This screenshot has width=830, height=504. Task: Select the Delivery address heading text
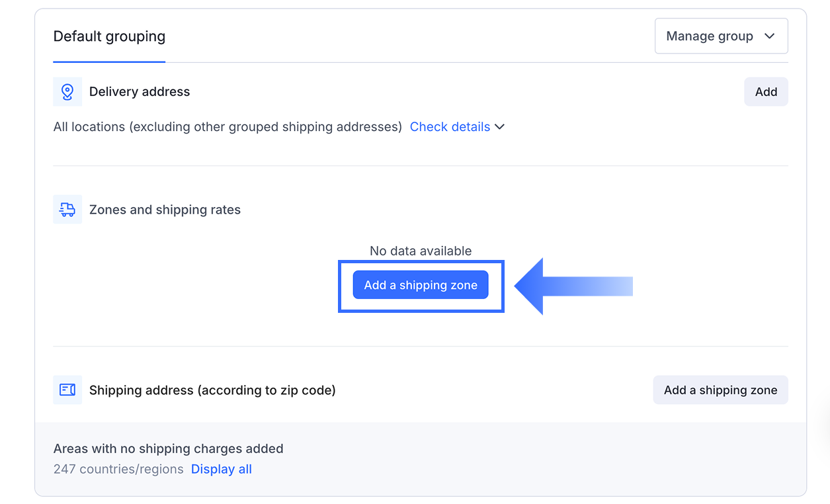pyautogui.click(x=140, y=92)
